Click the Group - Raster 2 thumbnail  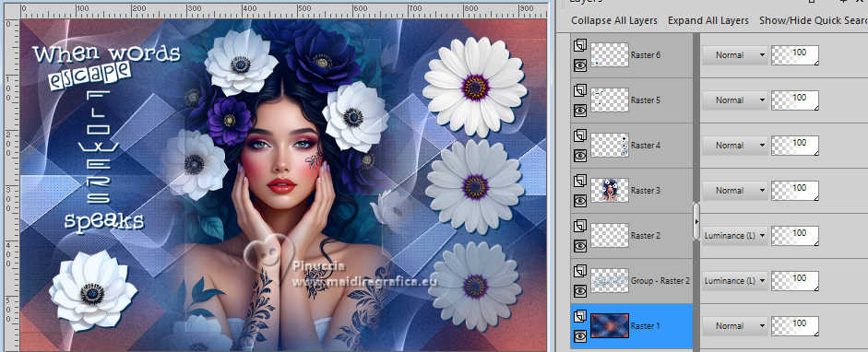pos(610,281)
